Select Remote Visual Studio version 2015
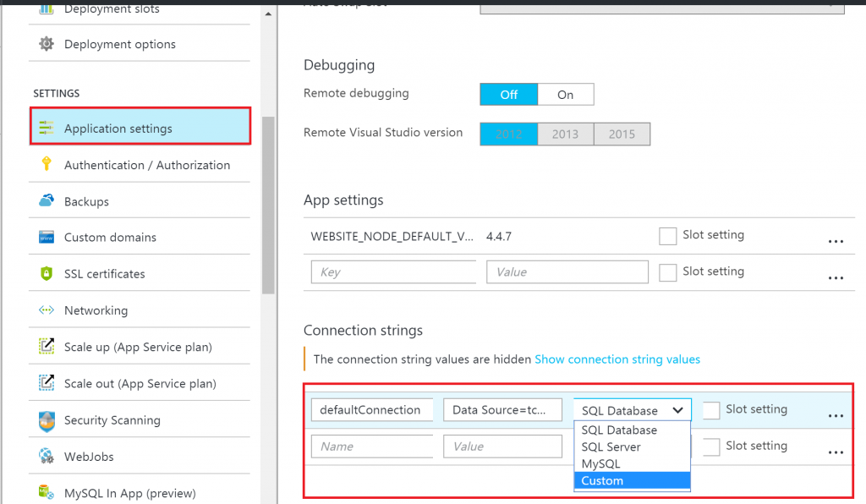This screenshot has height=504, width=866. tap(622, 134)
